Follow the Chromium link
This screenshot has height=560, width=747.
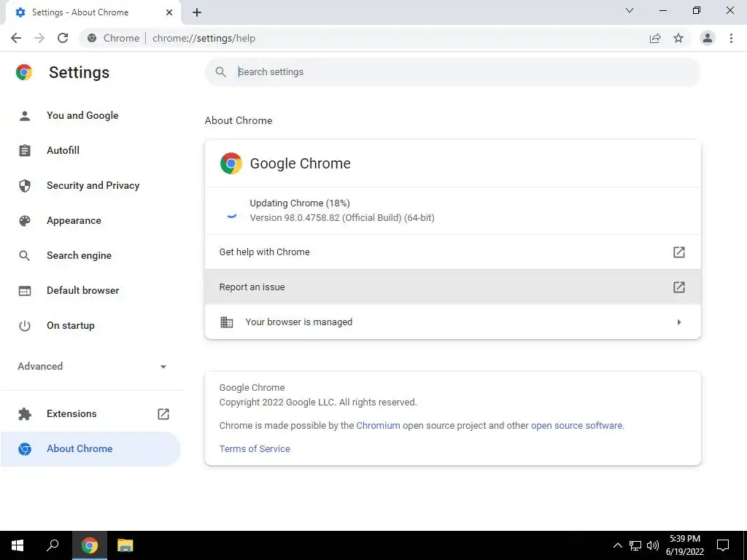pyautogui.click(x=379, y=426)
